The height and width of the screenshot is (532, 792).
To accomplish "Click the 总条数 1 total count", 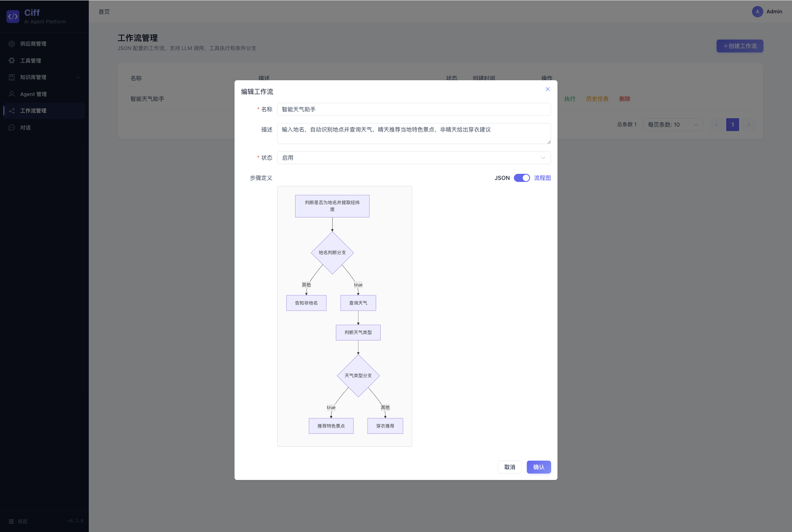I will click(x=627, y=125).
